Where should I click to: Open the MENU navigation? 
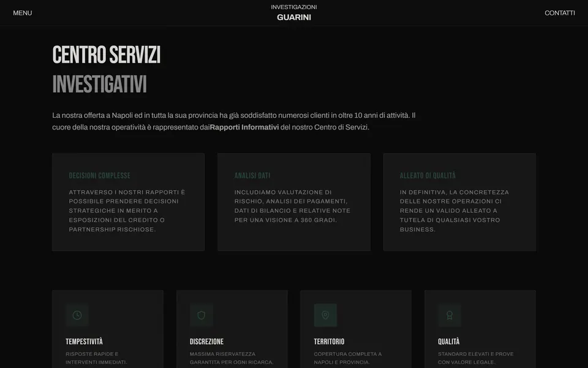click(x=23, y=13)
